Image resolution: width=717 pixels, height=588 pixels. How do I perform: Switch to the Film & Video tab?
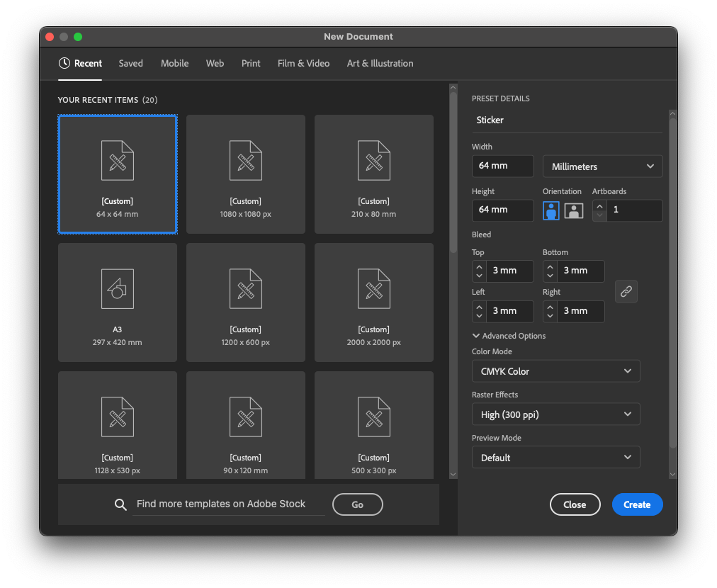[303, 63]
